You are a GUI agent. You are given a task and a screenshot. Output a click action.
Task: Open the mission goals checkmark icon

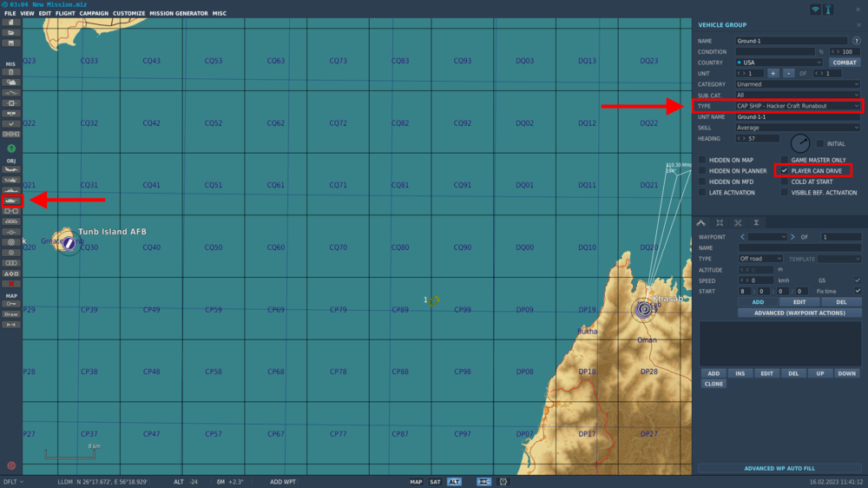[11, 124]
